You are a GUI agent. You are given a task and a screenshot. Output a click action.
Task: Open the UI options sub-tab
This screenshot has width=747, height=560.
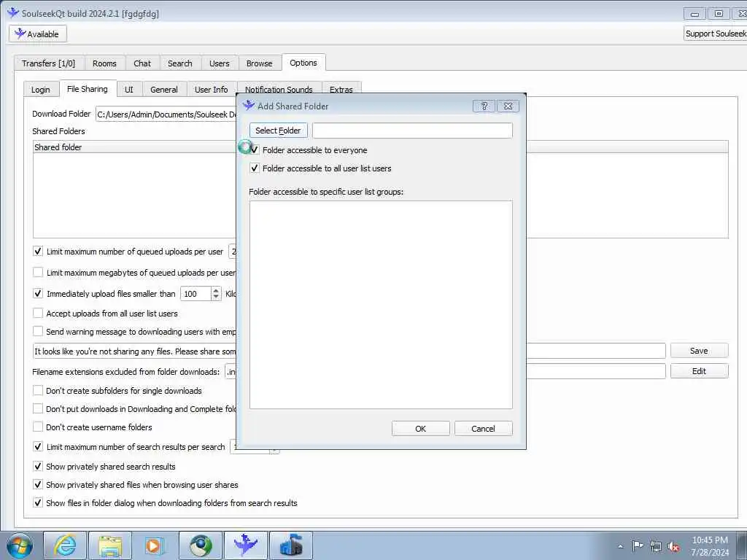[x=128, y=90]
